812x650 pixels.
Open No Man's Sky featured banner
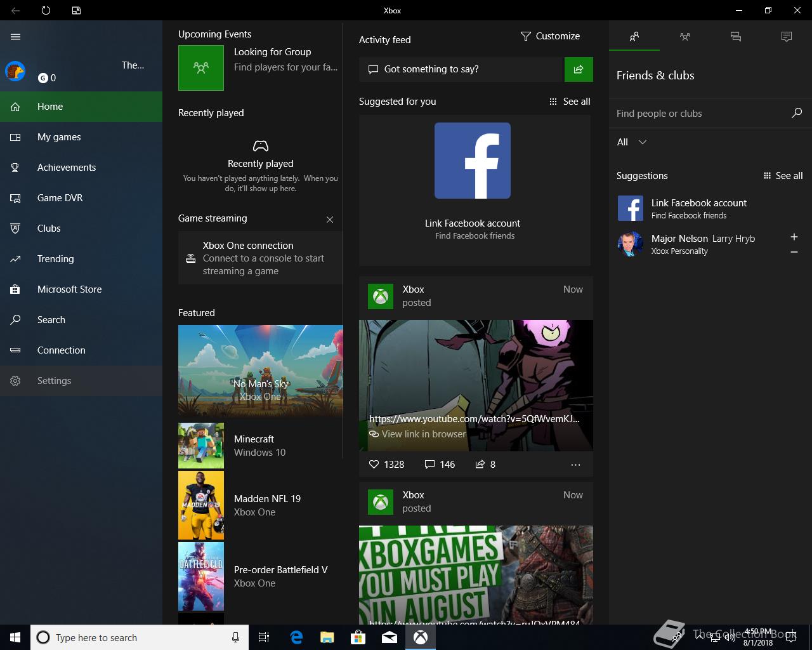260,371
